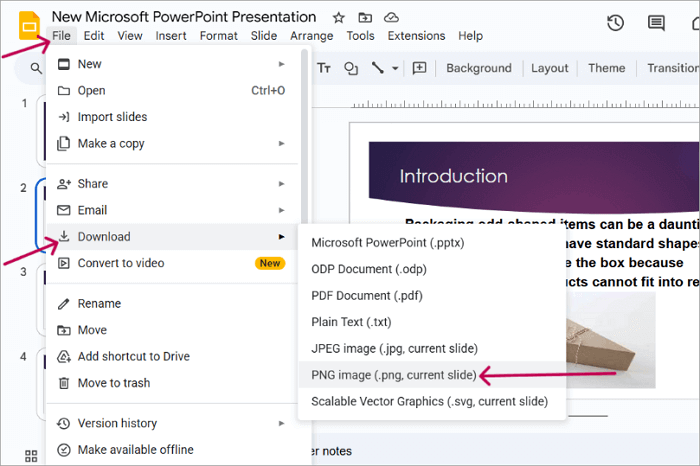Select the shape tool icon
The width and height of the screenshot is (700, 466).
351,68
